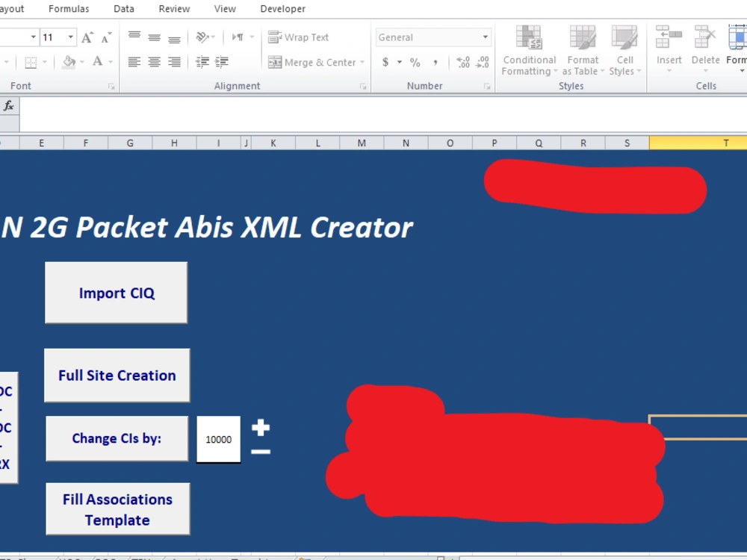Expand the Borders dropdown arrow

tap(44, 63)
